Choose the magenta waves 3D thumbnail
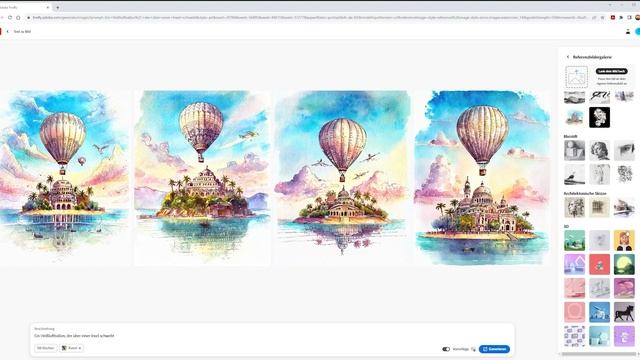The width and height of the screenshot is (640, 360). [x=624, y=288]
